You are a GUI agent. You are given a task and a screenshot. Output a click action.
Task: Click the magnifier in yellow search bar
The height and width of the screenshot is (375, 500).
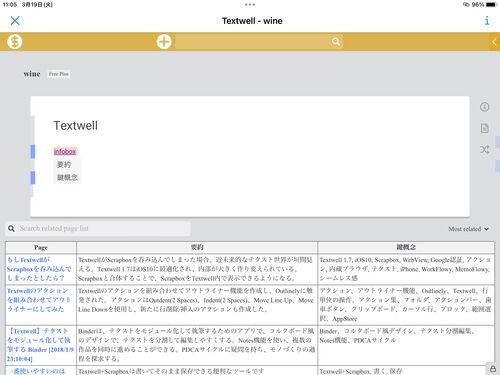tap(336, 42)
